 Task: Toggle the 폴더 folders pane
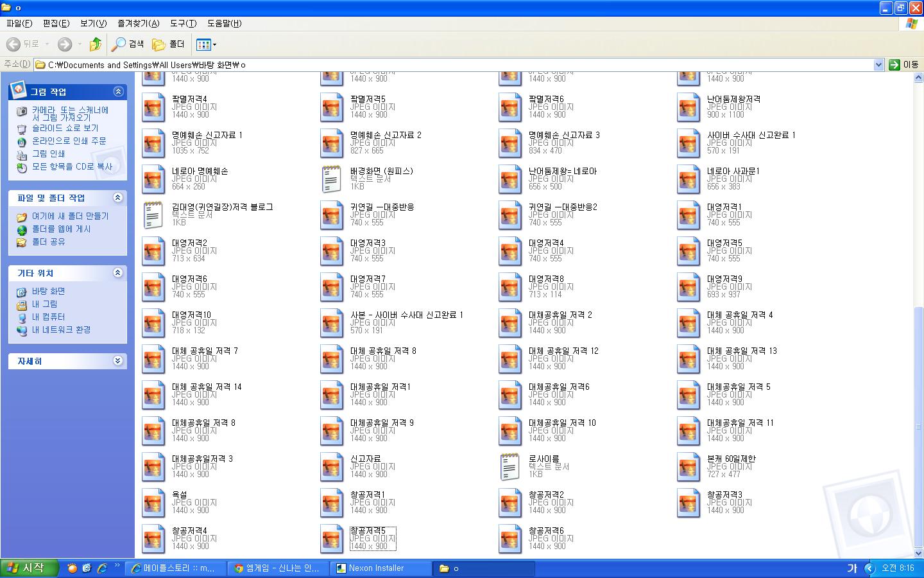[169, 44]
